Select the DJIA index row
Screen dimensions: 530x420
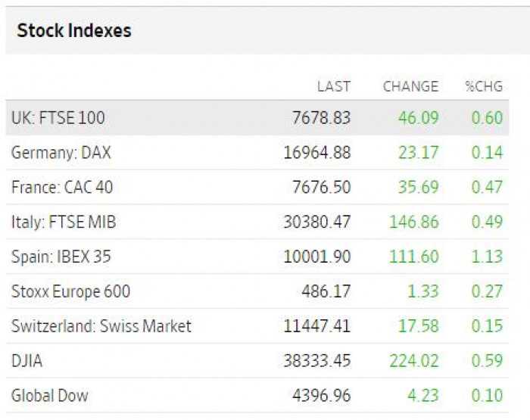pos(257,360)
